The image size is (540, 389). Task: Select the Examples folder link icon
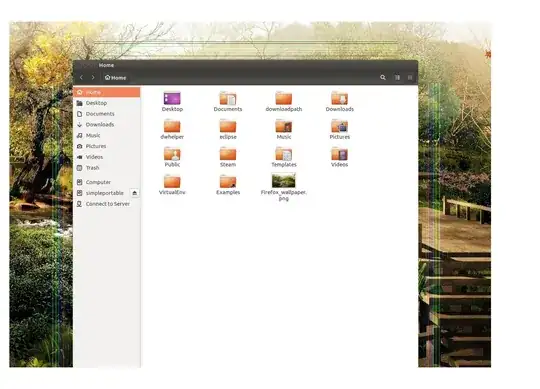click(x=228, y=182)
